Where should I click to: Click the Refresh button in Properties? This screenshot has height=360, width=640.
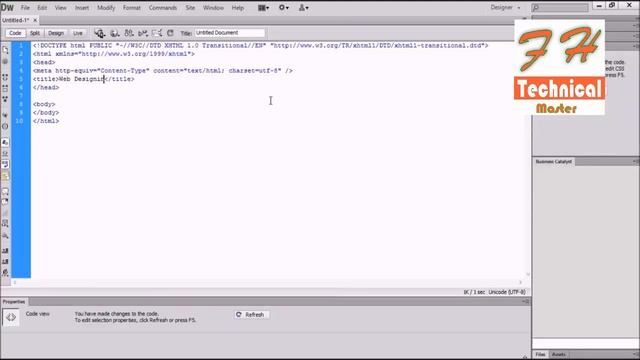point(251,315)
